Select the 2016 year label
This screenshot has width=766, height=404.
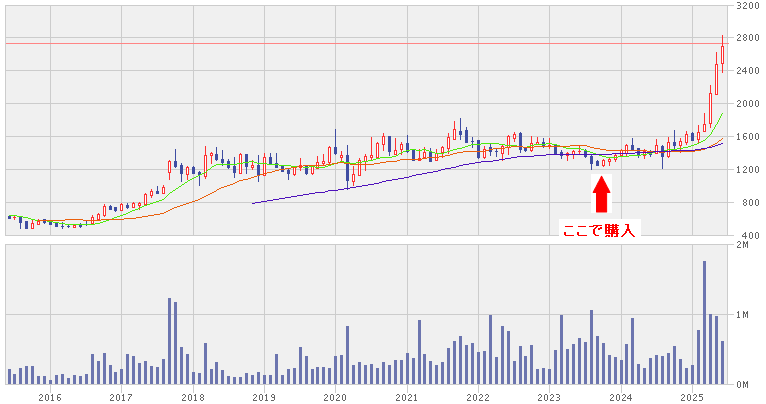50,398
